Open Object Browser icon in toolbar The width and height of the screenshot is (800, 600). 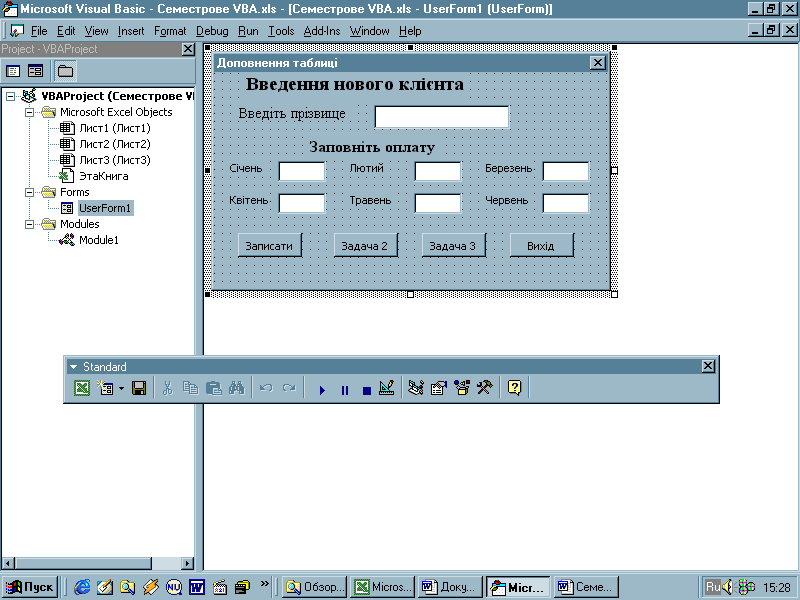click(x=462, y=388)
